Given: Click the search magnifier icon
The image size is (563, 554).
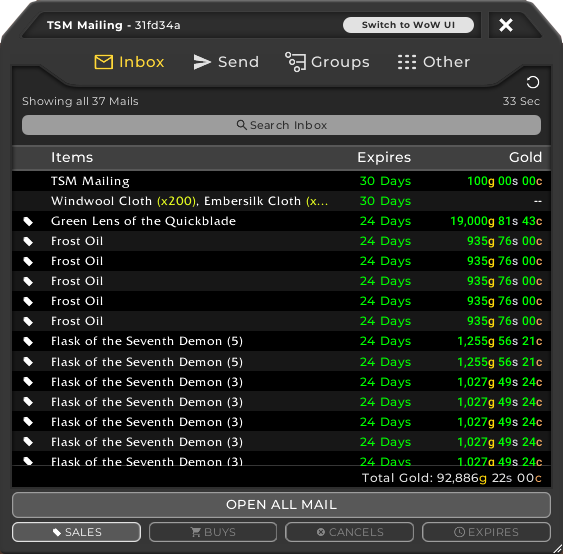Looking at the screenshot, I should tap(242, 125).
